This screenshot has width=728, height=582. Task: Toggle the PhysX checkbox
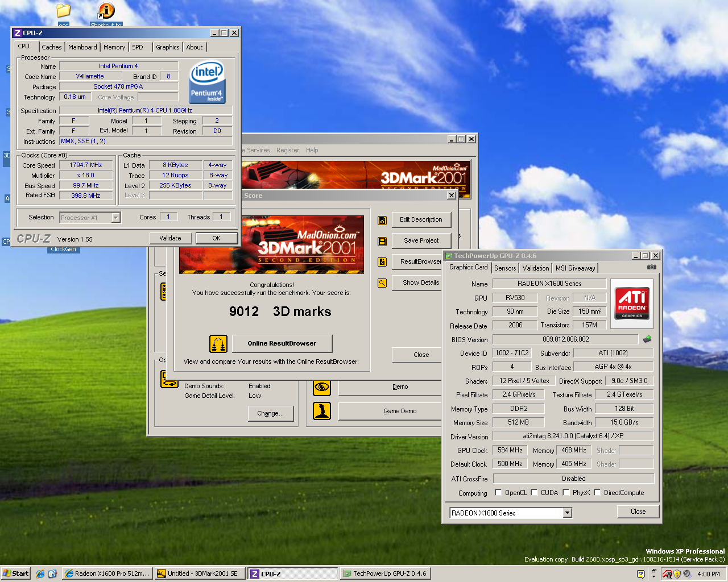pos(566,493)
